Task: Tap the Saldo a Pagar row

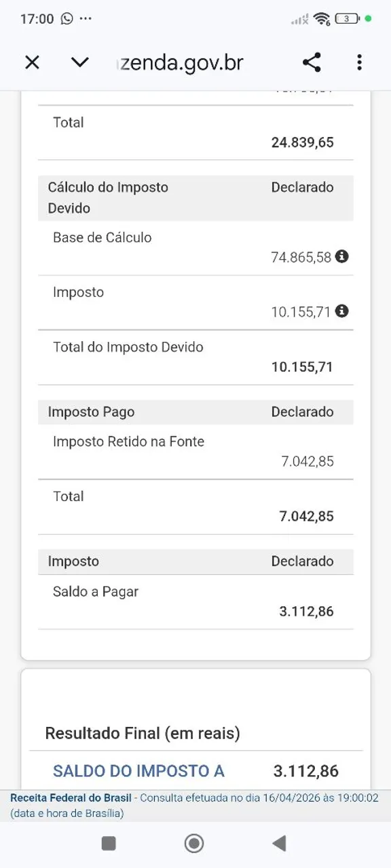Action: click(x=195, y=601)
